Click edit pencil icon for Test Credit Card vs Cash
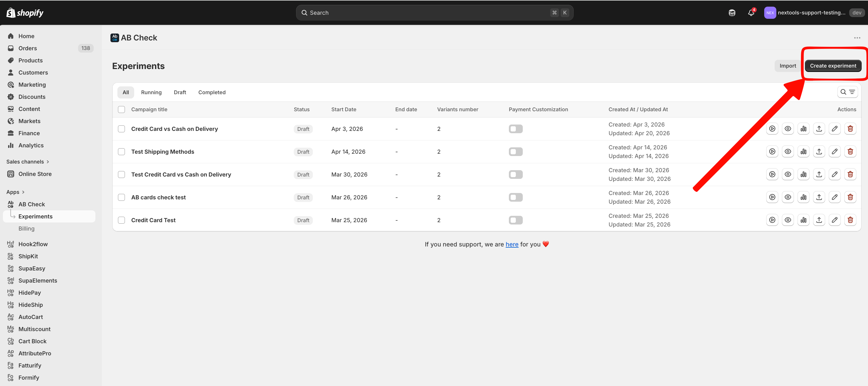The width and height of the screenshot is (868, 386). 834,175
